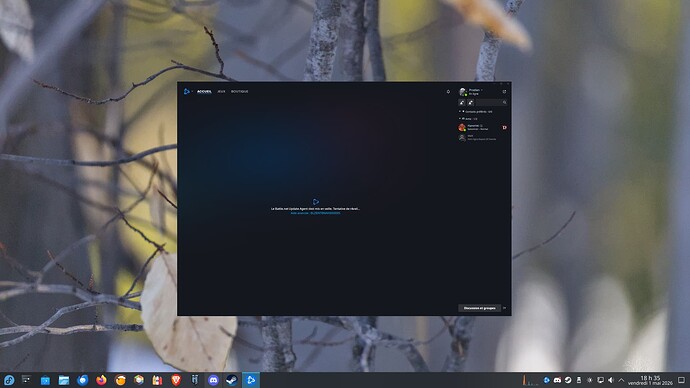
Task: Open the orange round app in taskbar
Action: 120,380
